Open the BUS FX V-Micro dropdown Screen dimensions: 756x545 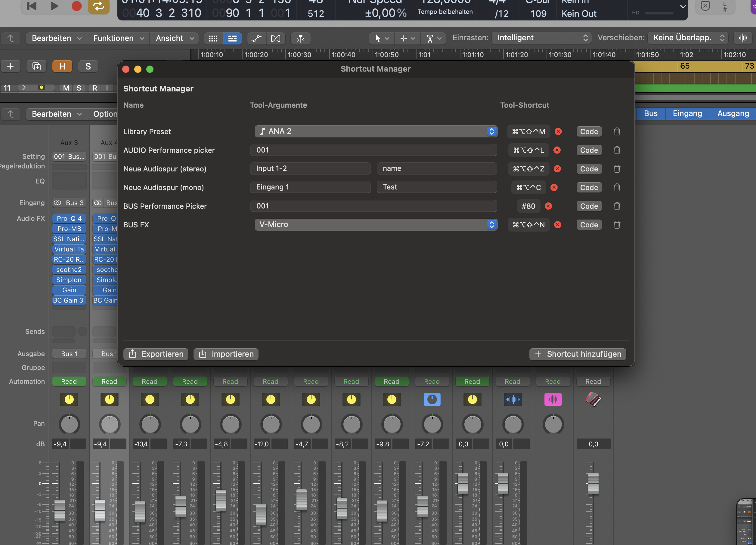click(376, 225)
